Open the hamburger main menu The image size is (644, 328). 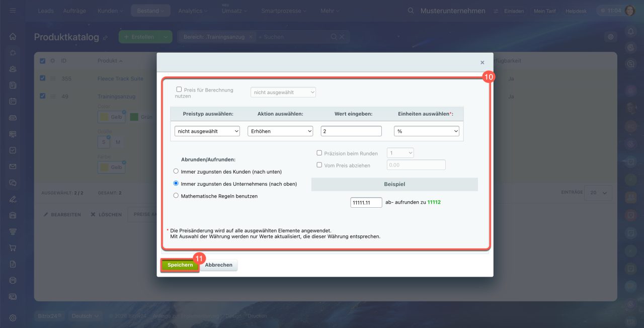click(x=13, y=11)
